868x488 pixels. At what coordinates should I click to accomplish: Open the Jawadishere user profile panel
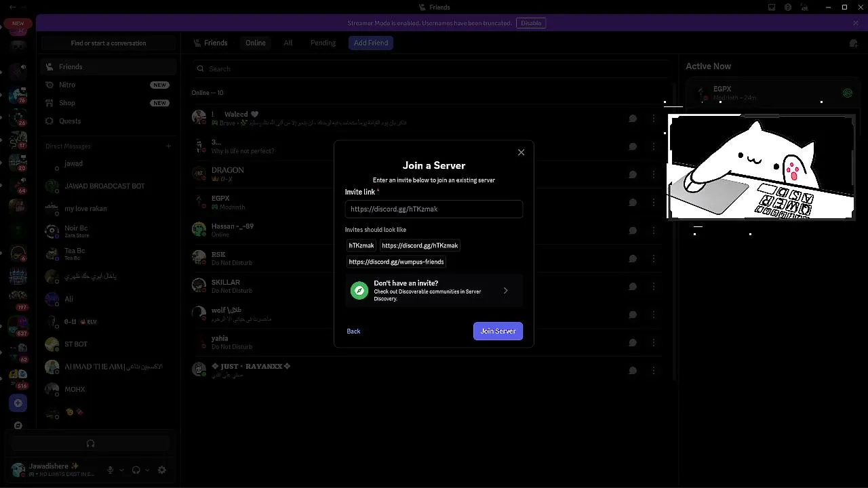(x=54, y=470)
